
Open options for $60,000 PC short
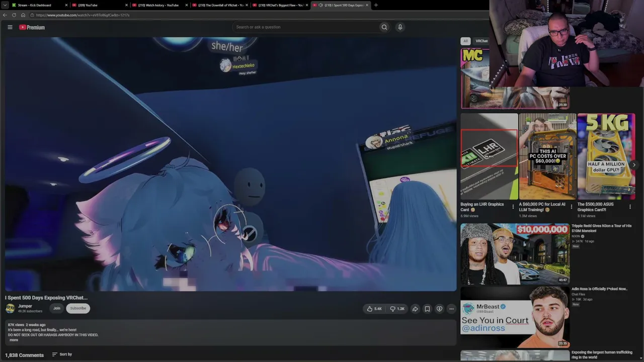(571, 207)
